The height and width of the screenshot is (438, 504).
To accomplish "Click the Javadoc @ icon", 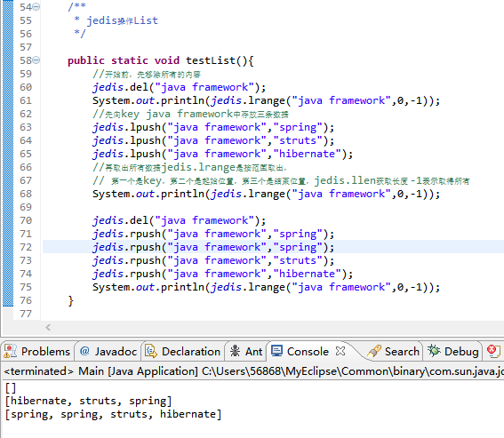I will click(x=84, y=351).
